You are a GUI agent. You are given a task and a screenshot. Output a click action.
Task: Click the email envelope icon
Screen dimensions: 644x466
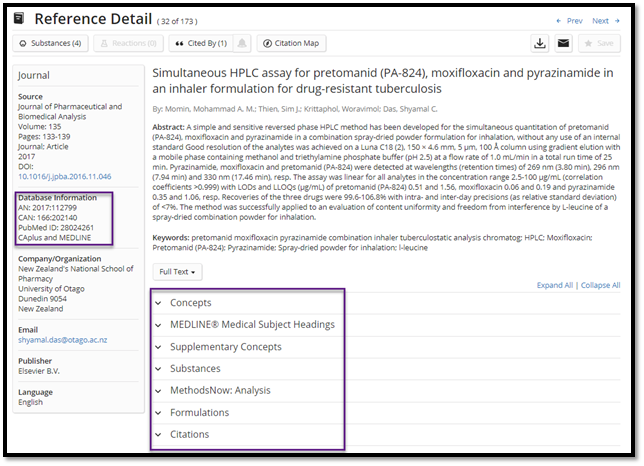564,43
